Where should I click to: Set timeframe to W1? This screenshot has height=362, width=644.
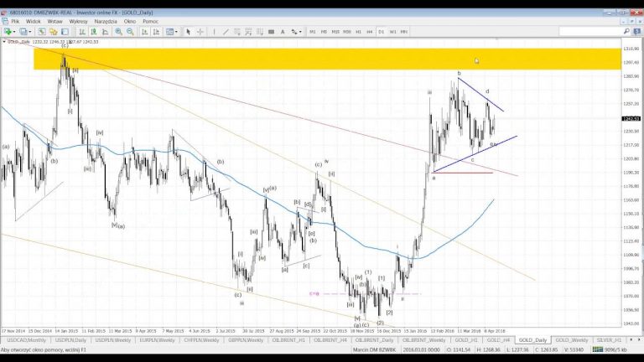[x=392, y=32]
